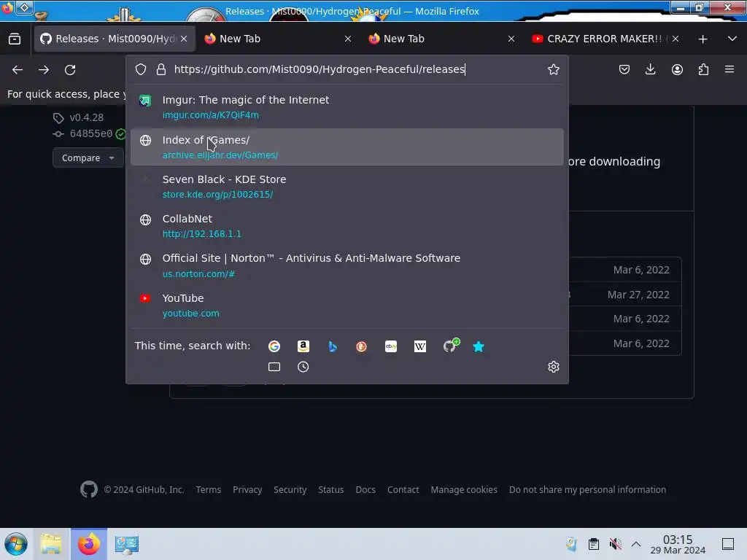Screen dimensions: 747x560
Task: Go forward with the forward arrow
Action: 44,69
